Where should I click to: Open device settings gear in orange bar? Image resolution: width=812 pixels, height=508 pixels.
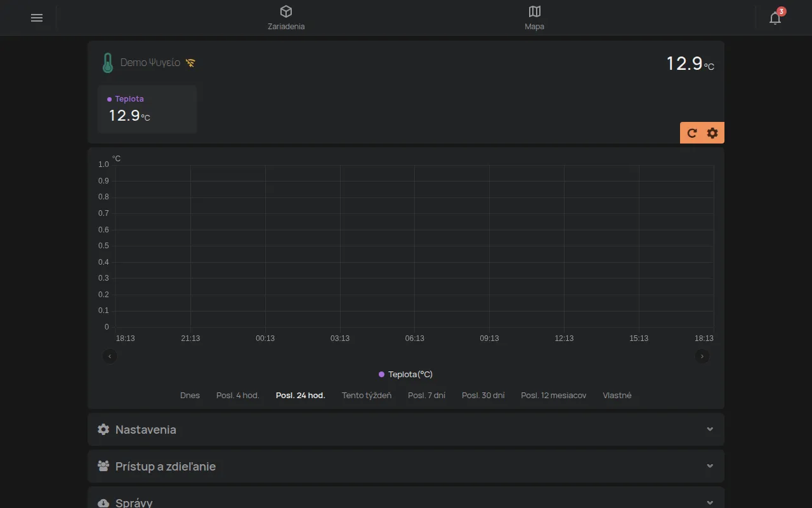click(712, 133)
